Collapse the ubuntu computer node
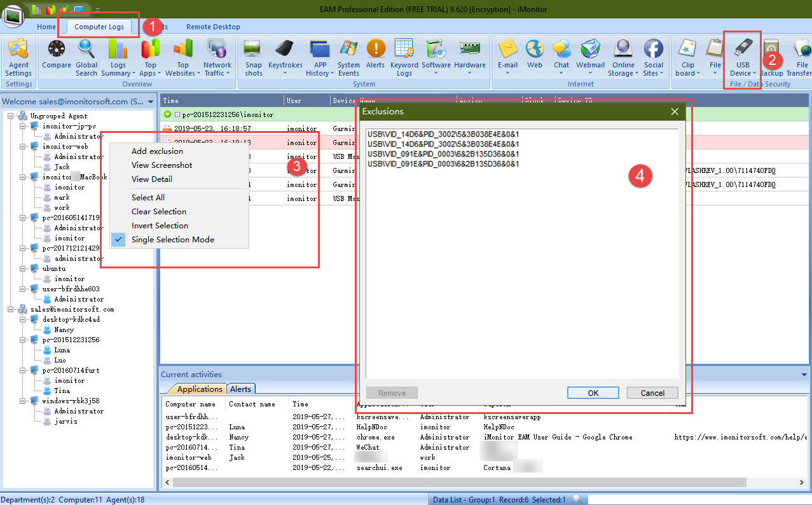The width and height of the screenshot is (812, 505). click(x=22, y=268)
